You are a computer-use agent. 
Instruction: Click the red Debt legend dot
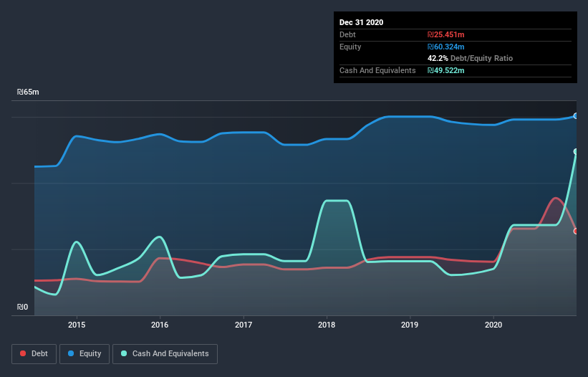click(23, 353)
